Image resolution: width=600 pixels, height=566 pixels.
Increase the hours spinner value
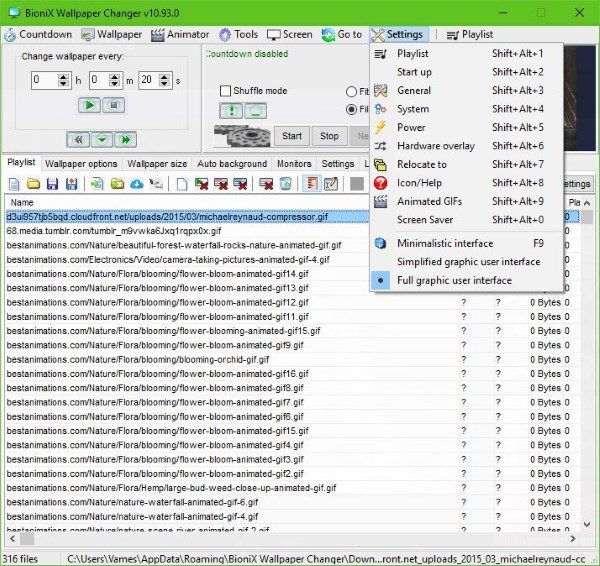tap(63, 77)
